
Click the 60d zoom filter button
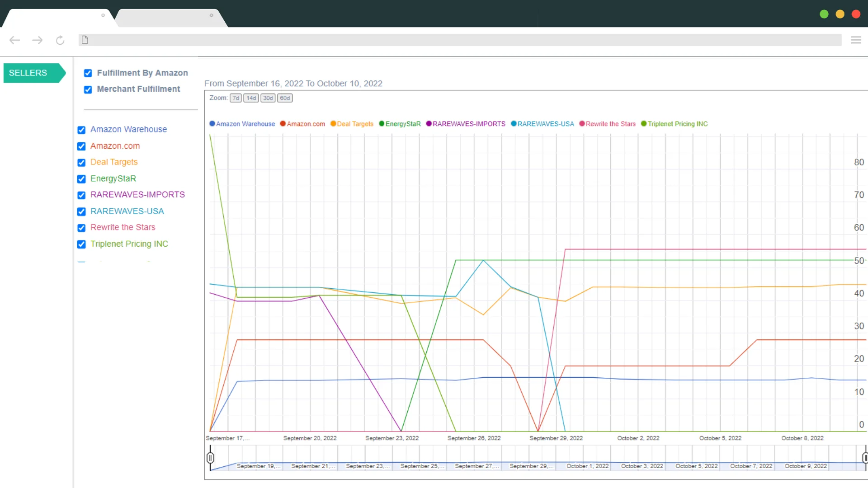(285, 98)
